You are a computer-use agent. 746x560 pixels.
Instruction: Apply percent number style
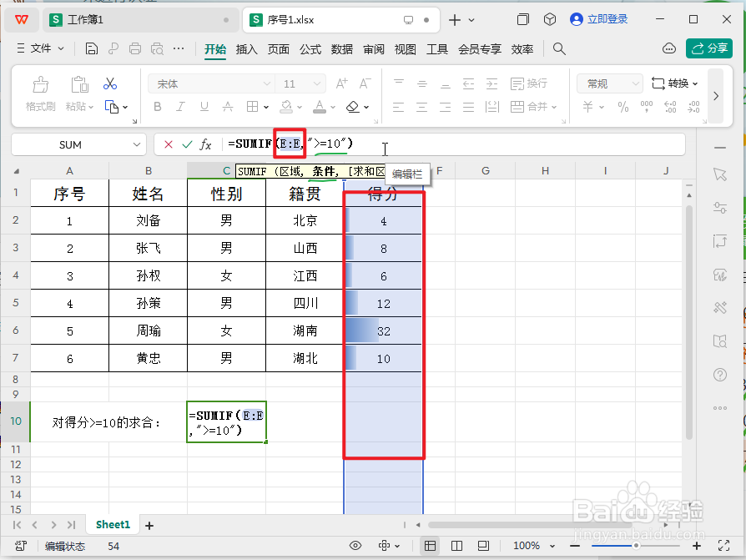[x=623, y=107]
